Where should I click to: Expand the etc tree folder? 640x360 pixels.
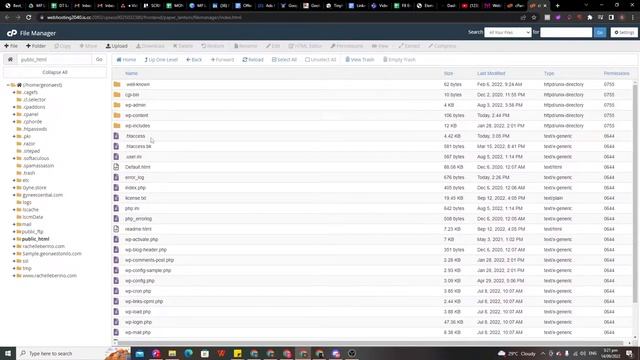[x=14, y=180]
